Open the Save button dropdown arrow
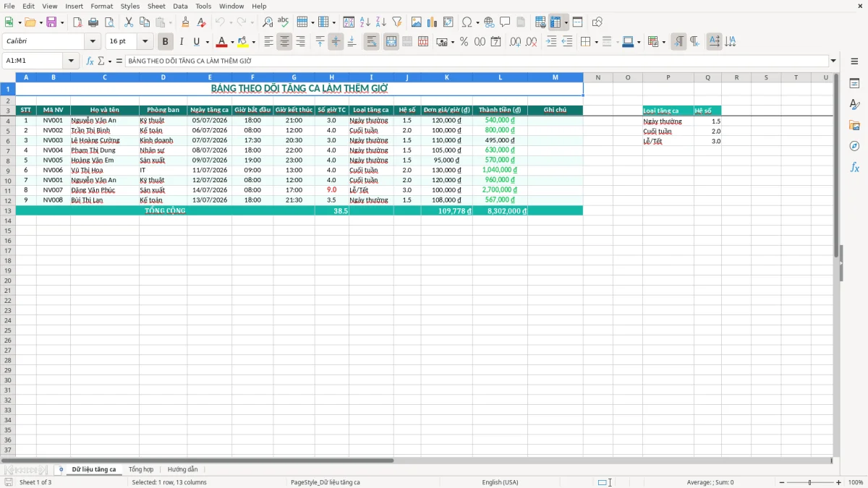Viewport: 868px width, 488px height. (x=62, y=22)
